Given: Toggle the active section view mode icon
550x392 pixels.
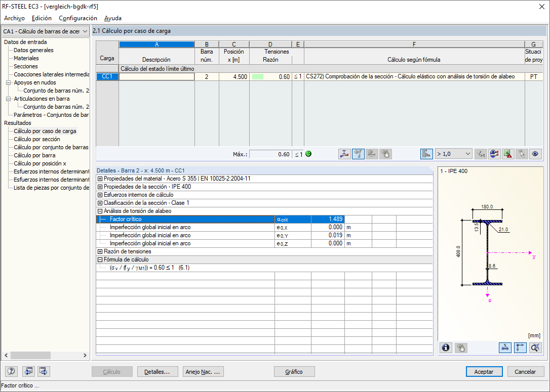Looking at the screenshot, I should 358,154.
